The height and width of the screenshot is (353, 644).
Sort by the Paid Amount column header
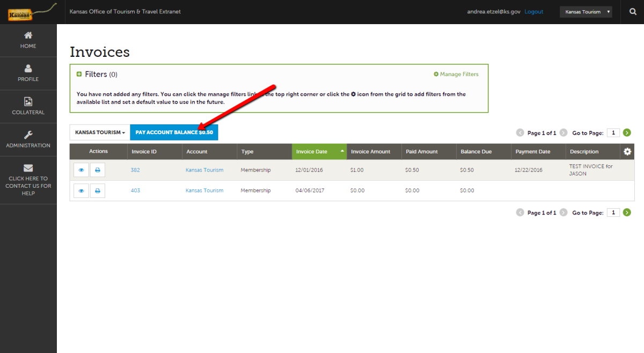(429, 151)
